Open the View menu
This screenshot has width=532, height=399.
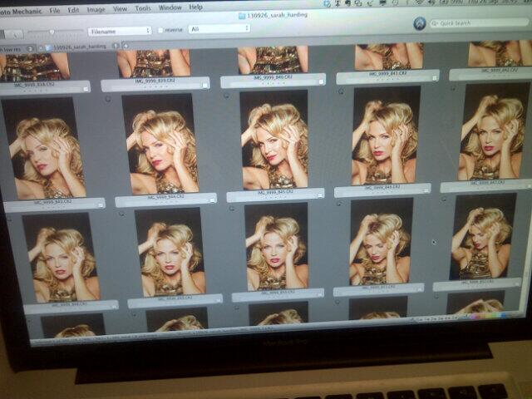(120, 9)
